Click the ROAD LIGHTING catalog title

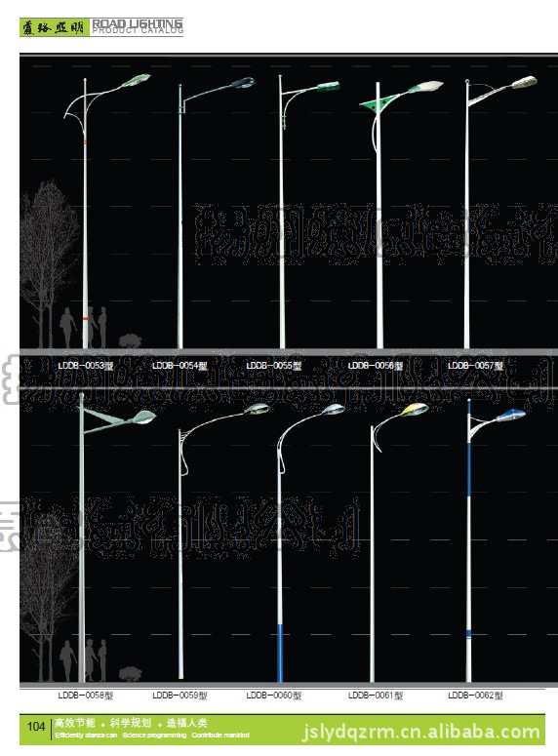pyautogui.click(x=138, y=26)
